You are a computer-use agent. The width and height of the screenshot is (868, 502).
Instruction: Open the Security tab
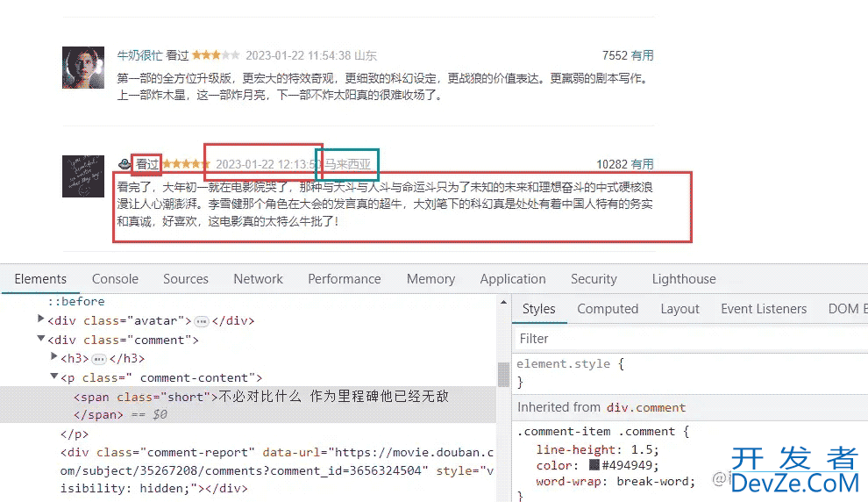pos(594,279)
